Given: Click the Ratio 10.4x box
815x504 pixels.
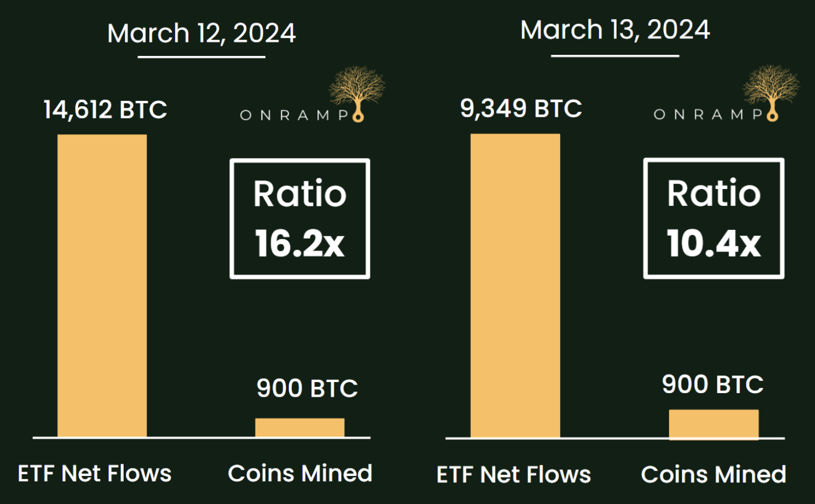Looking at the screenshot, I should click(x=713, y=219).
